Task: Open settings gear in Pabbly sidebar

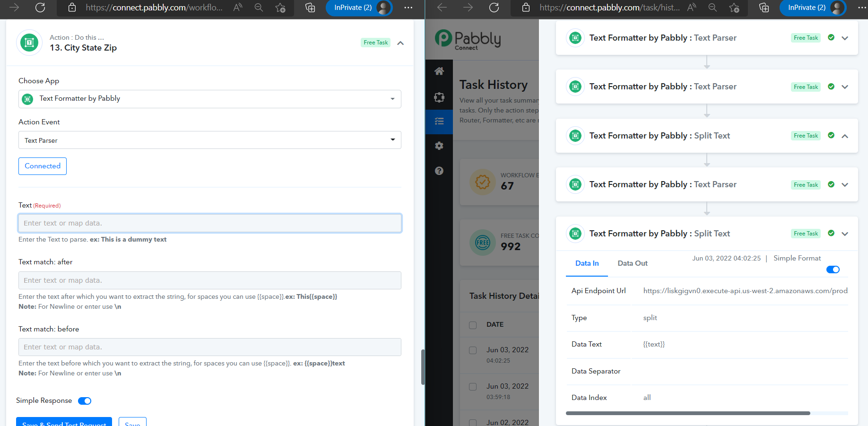Action: coord(439,146)
